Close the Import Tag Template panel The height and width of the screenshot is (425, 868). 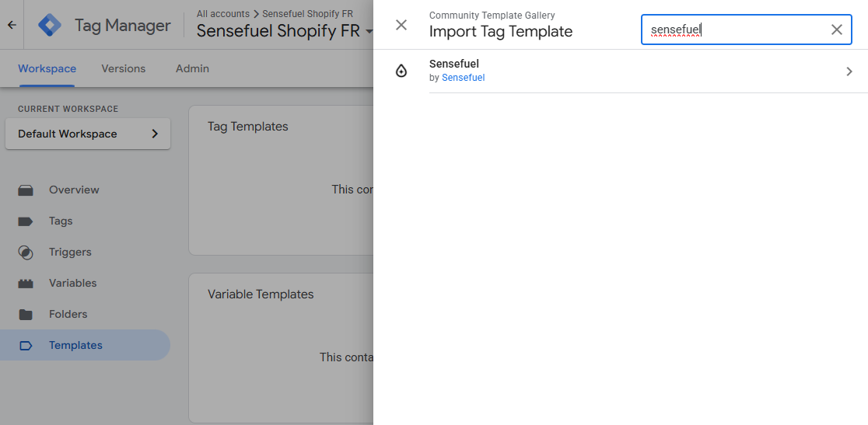pos(401,25)
